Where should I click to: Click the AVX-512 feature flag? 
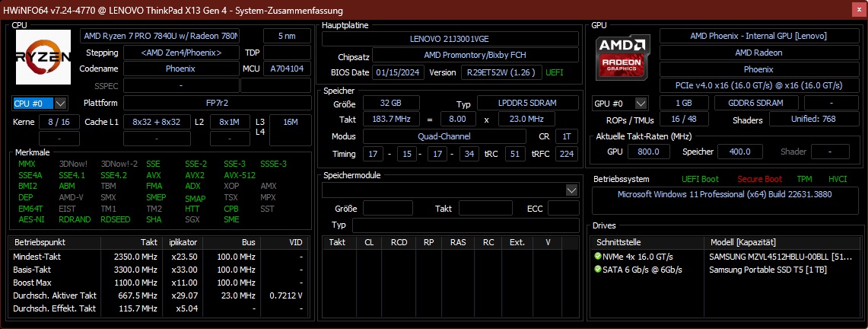tap(240, 175)
